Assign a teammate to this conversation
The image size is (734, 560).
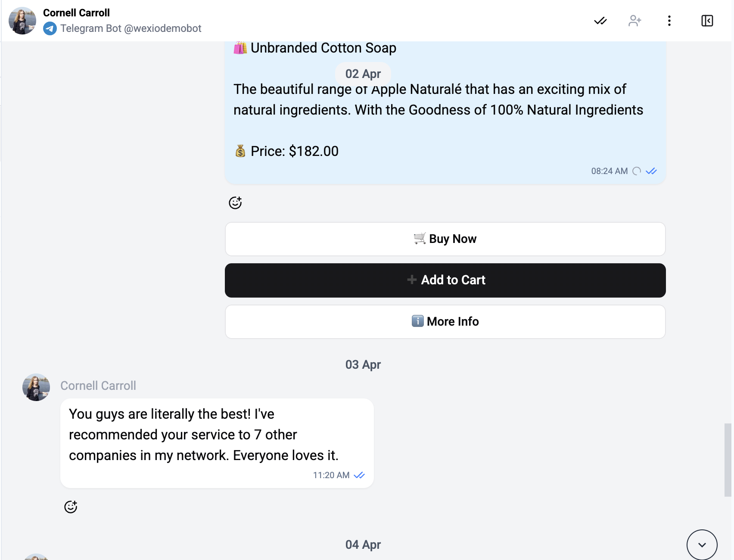tap(634, 20)
